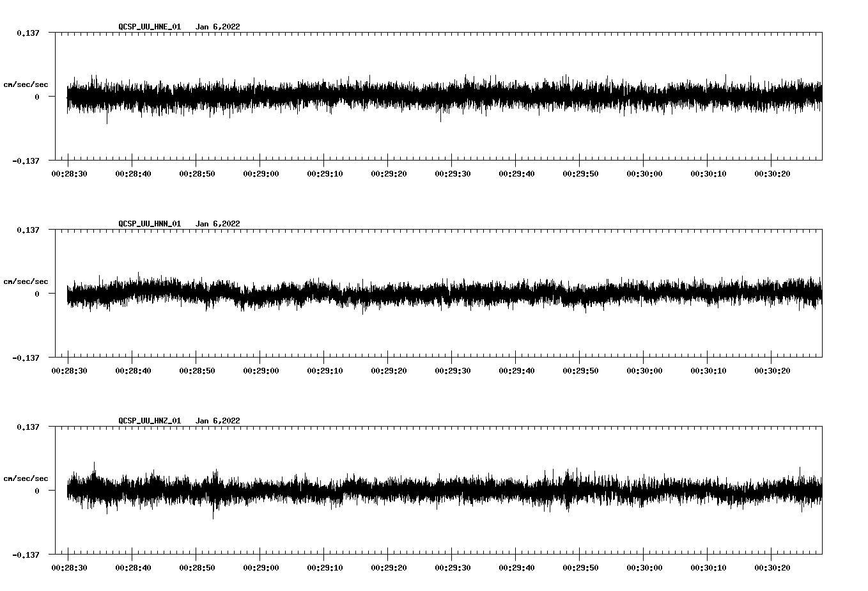Click the QCSP_UU_HNE_01 channel title
Screen dimensions: 868x591
pos(150,27)
